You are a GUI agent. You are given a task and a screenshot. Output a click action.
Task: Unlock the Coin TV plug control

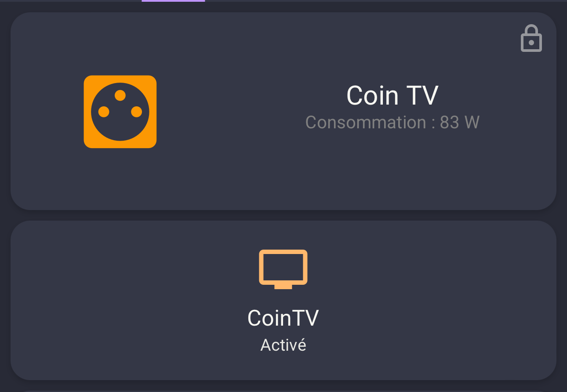(531, 38)
